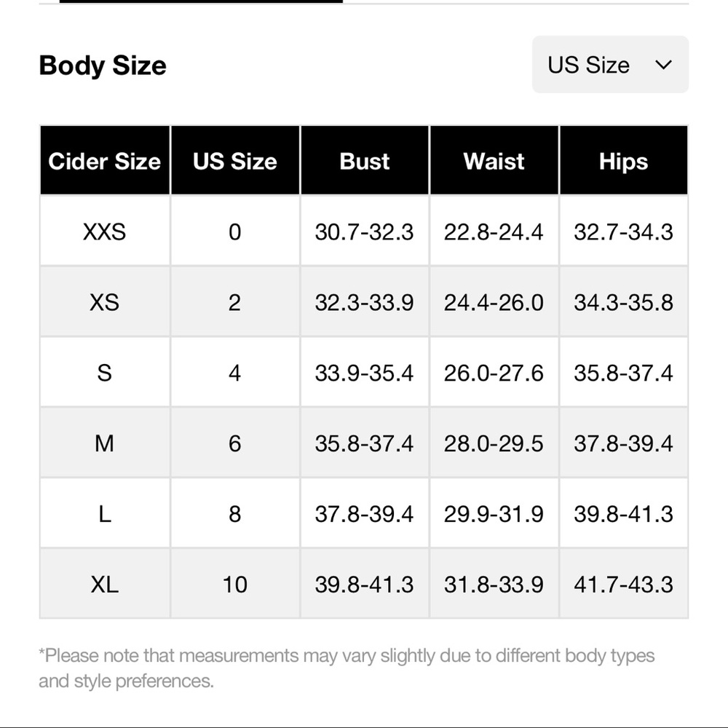
Task: Click the XXS bust measurement 30.7-32.3
Action: [x=364, y=232]
